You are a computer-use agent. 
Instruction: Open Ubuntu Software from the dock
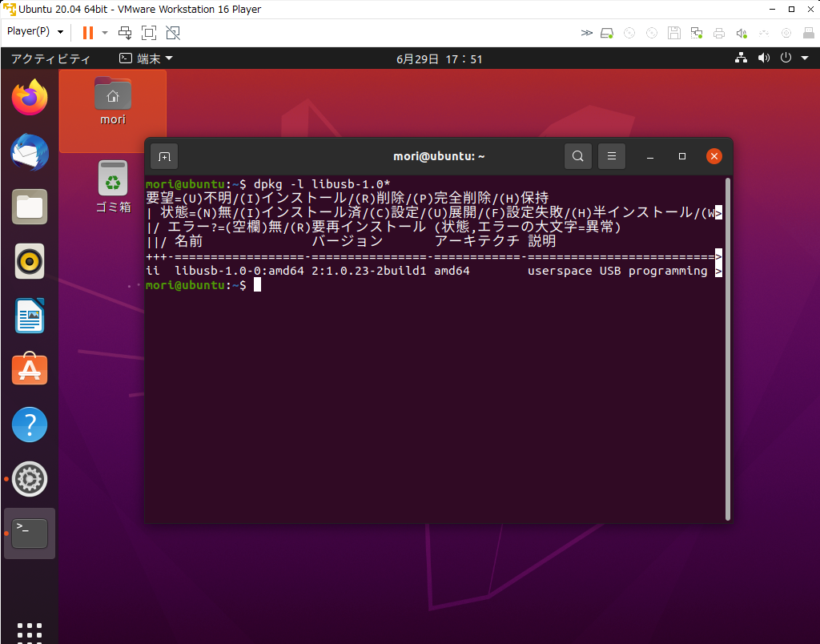click(x=30, y=369)
